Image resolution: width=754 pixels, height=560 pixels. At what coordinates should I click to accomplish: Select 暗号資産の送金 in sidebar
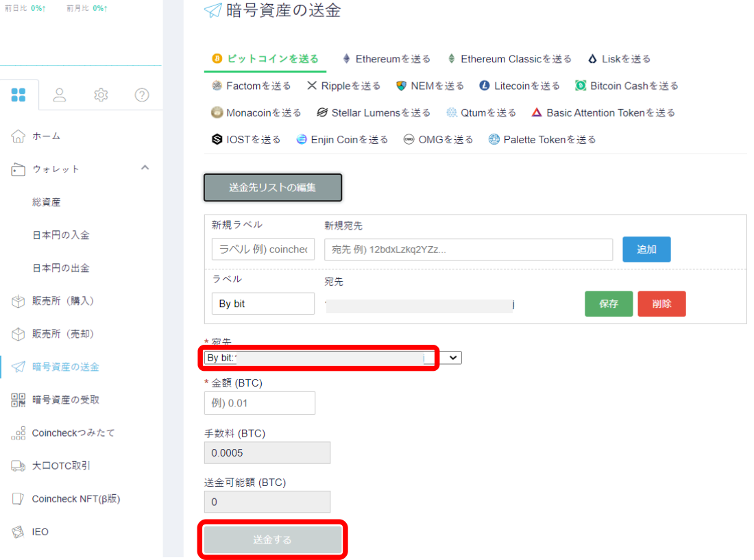tap(65, 367)
